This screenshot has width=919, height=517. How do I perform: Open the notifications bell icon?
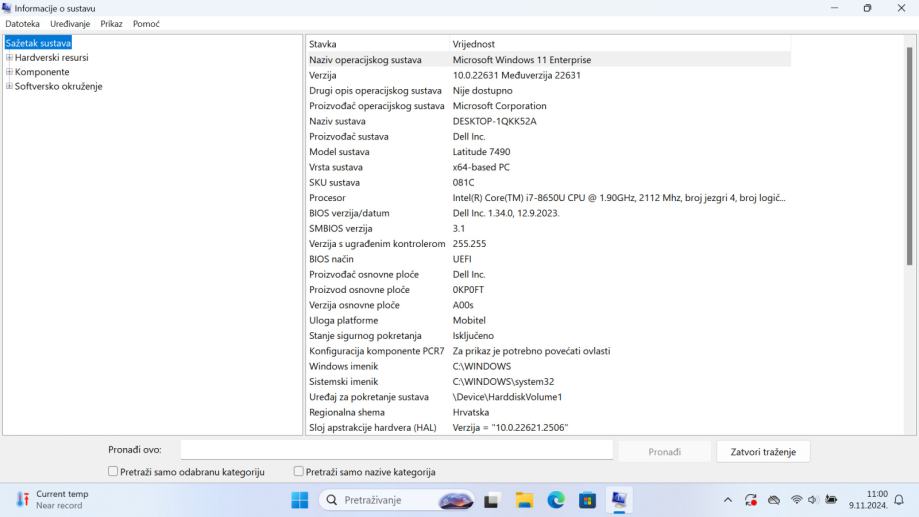coord(898,500)
